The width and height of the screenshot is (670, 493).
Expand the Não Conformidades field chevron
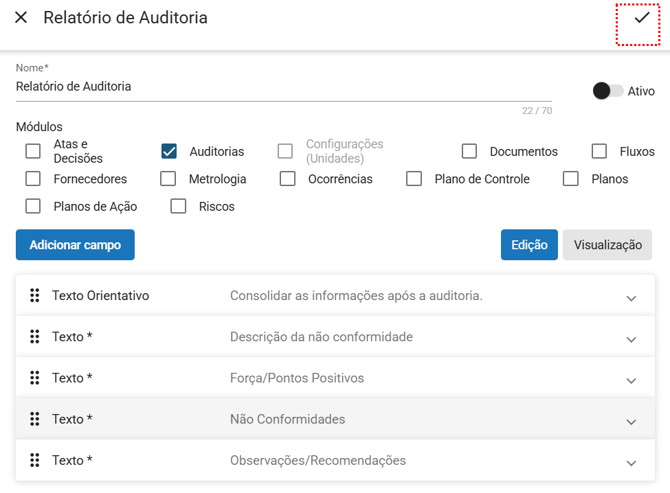(x=631, y=421)
